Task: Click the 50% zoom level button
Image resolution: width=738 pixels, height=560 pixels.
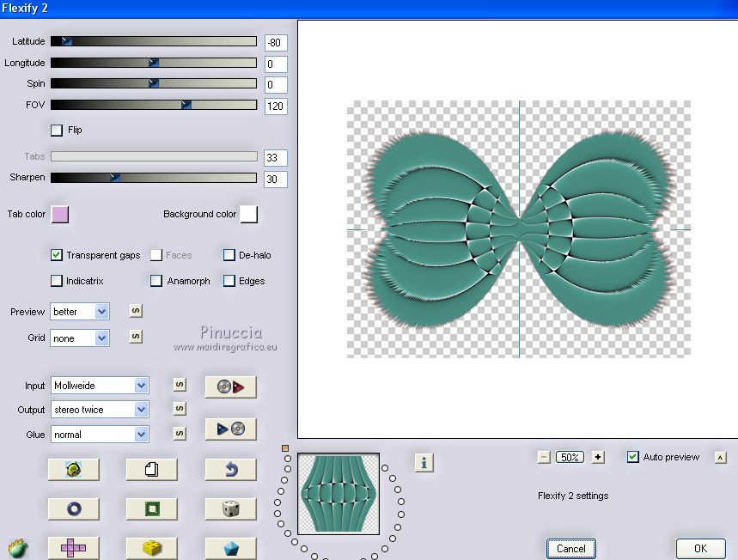Action: coord(570,457)
